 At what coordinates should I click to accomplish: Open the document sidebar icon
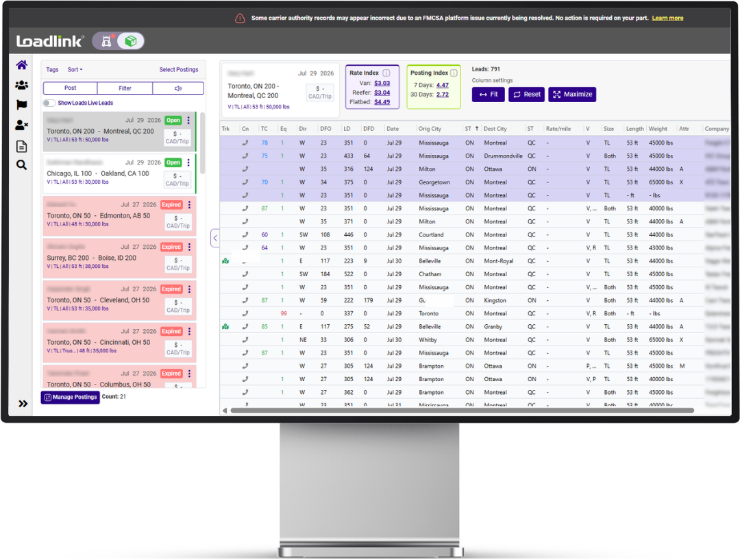click(22, 146)
